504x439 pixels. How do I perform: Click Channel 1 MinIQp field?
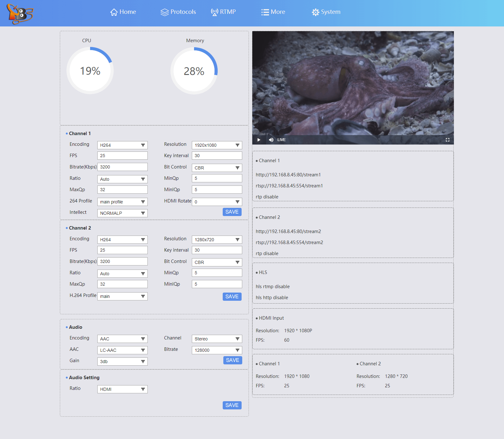click(217, 190)
